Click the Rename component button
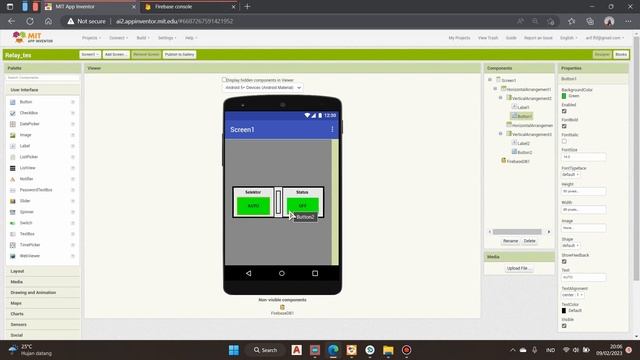The width and height of the screenshot is (640, 360). click(510, 241)
